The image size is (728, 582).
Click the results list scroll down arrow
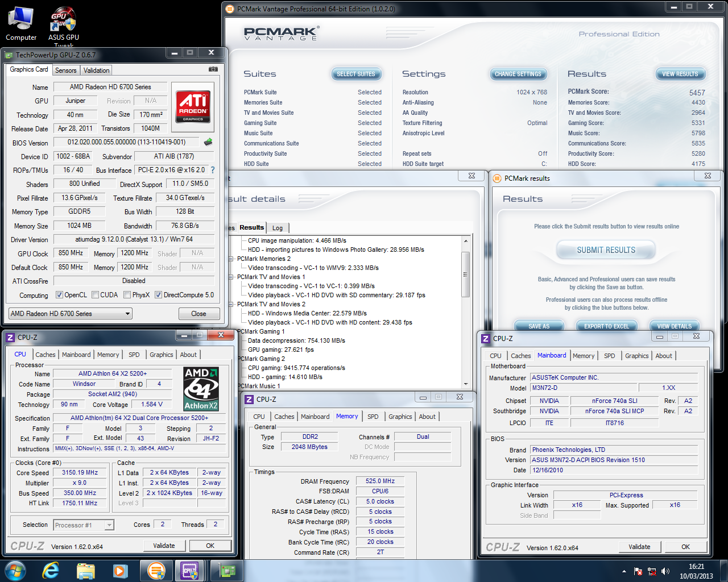[465, 384]
